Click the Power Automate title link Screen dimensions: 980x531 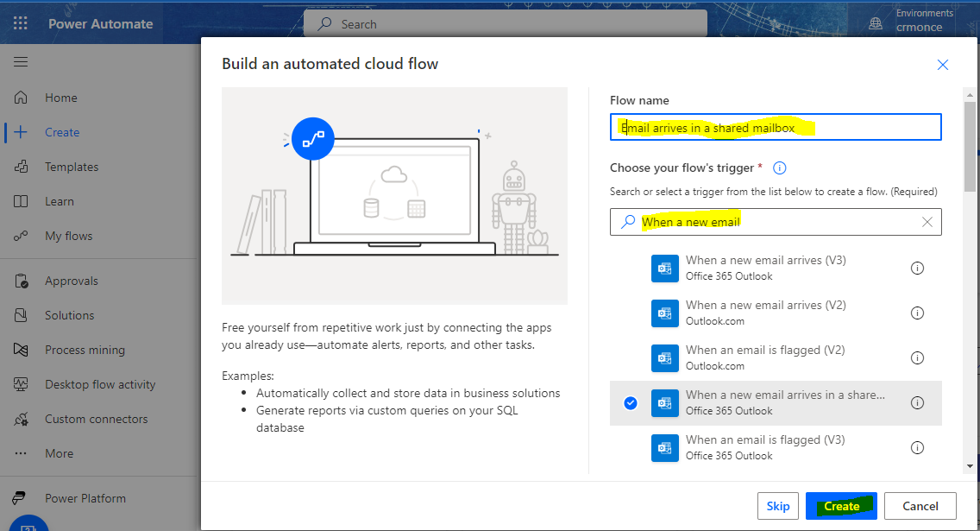[x=101, y=24]
